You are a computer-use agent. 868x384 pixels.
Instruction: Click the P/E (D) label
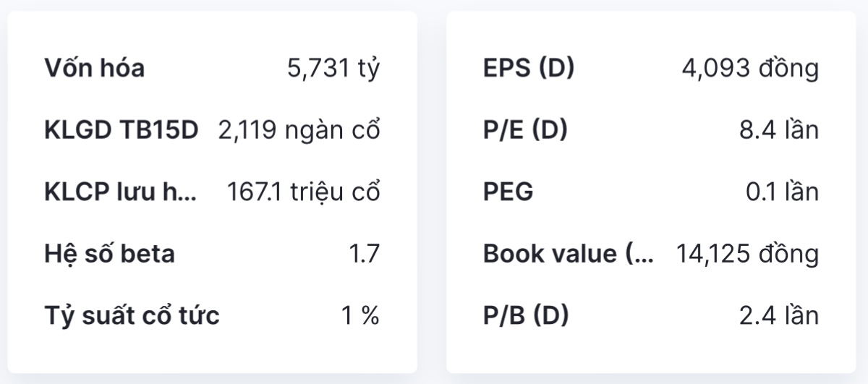pos(525,131)
